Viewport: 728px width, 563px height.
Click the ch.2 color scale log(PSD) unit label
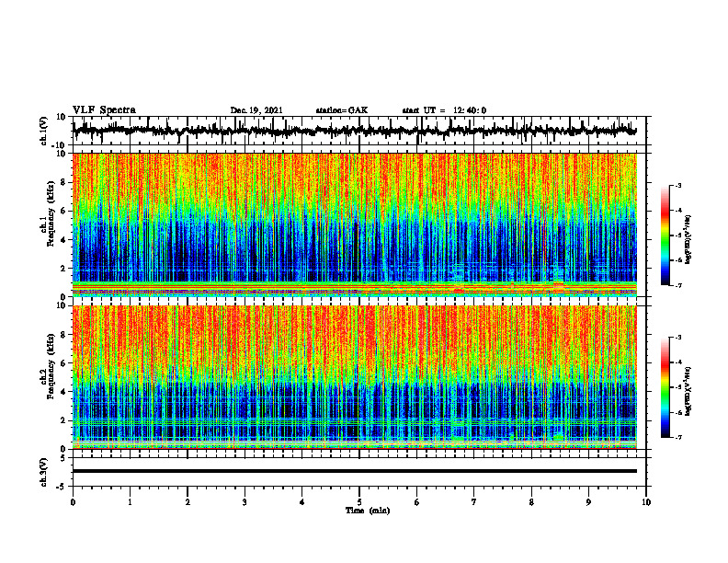(688, 391)
